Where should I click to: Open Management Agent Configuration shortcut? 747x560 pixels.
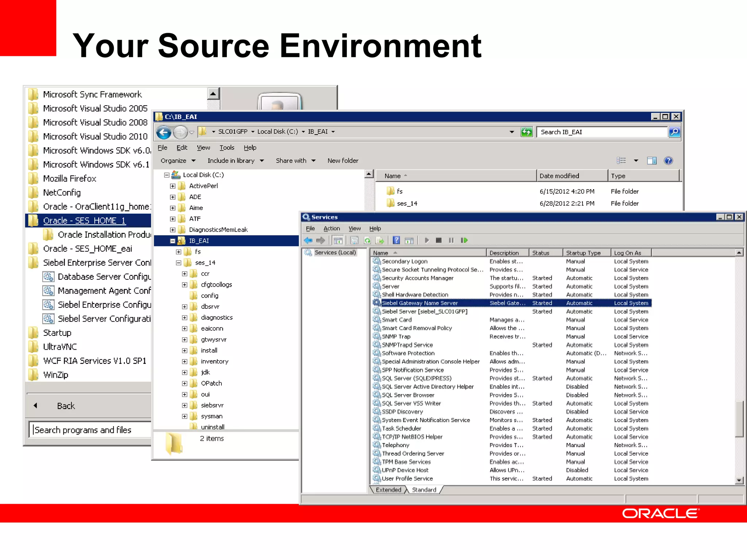coord(97,291)
